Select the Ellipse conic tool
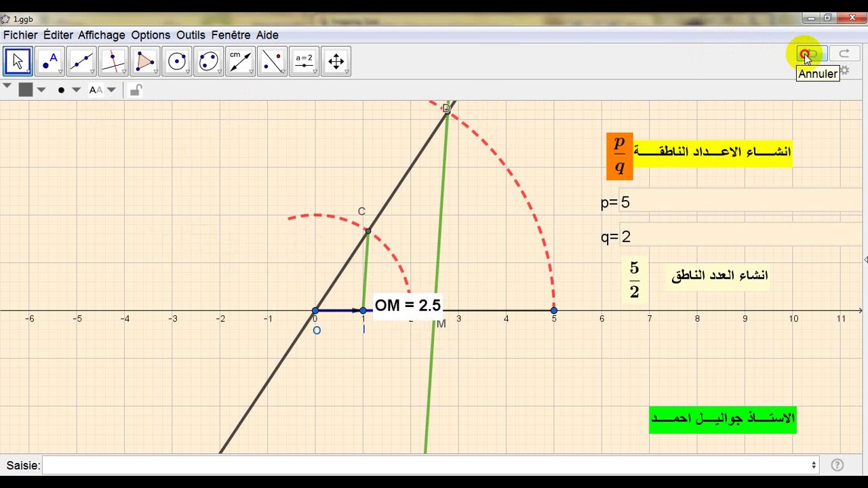This screenshot has height=488, width=868. pos(209,62)
